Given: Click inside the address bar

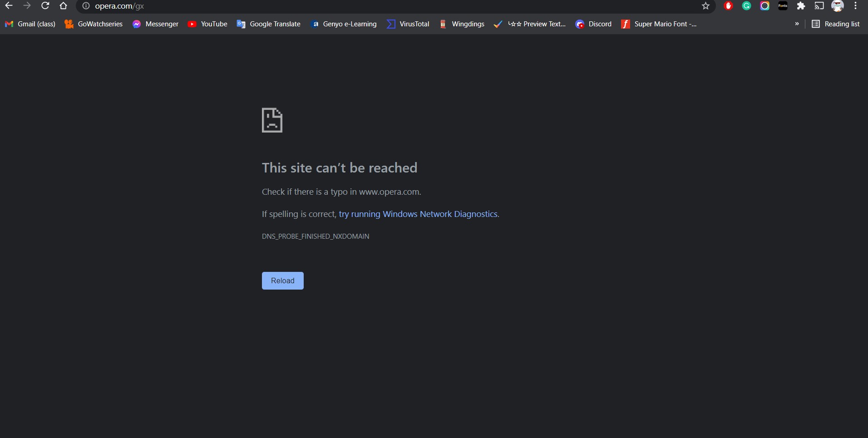Looking at the screenshot, I should pyautogui.click(x=272, y=6).
